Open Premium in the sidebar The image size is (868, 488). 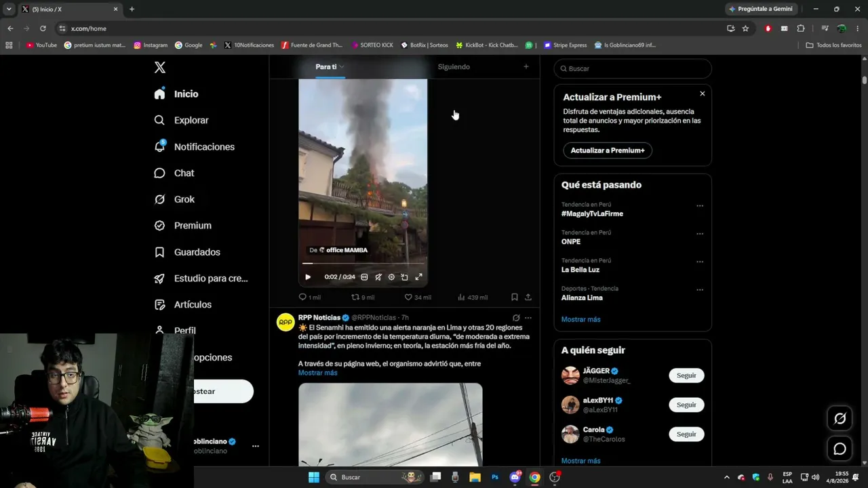(x=182, y=226)
